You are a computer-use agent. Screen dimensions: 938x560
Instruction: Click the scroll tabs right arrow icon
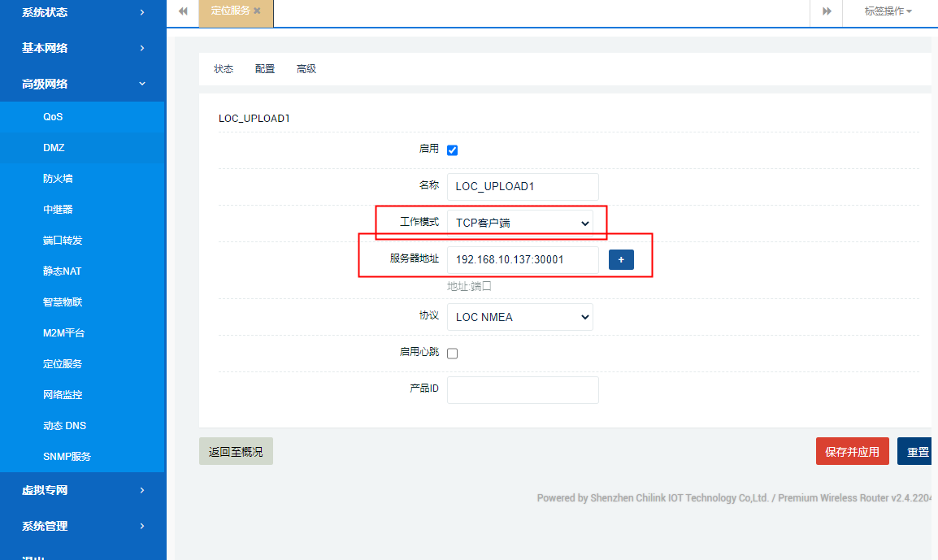pyautogui.click(x=827, y=11)
